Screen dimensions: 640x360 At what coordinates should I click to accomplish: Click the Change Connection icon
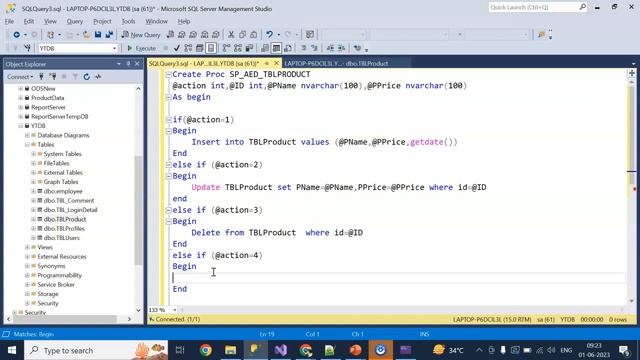(27, 48)
